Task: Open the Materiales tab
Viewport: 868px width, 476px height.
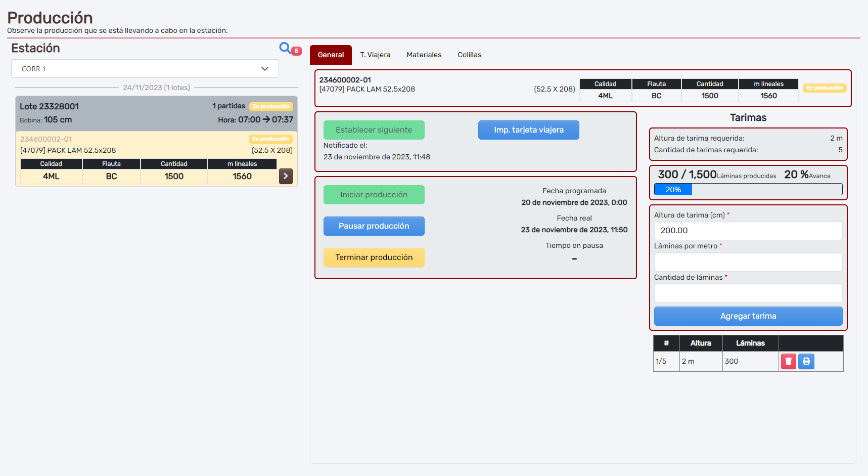Action: (424, 55)
